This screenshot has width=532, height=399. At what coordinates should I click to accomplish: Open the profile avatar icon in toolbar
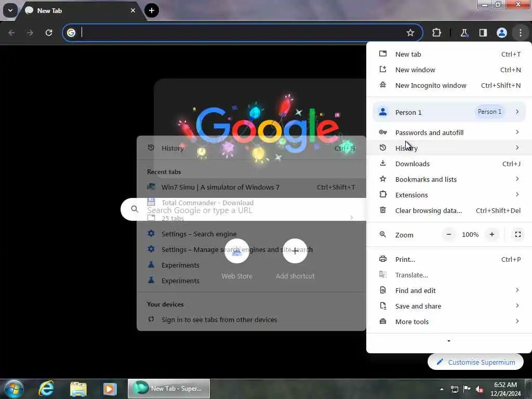501,33
